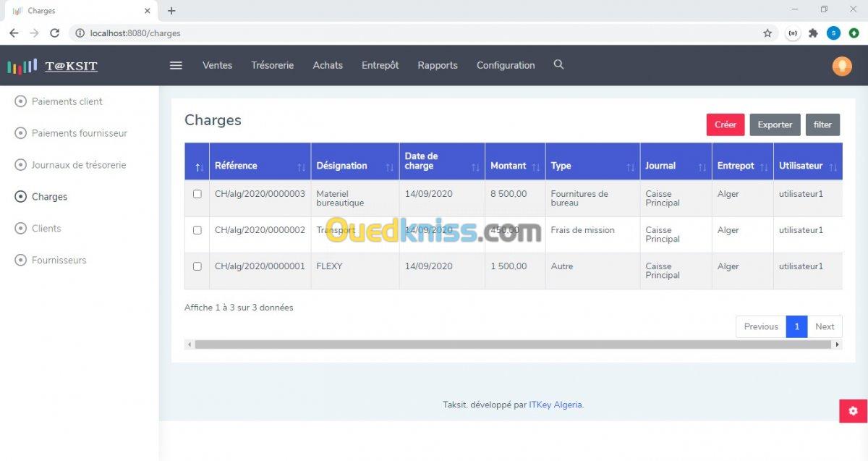This screenshot has height=461, width=868.
Task: Open the Chrome profile avatar
Action: tap(834, 33)
